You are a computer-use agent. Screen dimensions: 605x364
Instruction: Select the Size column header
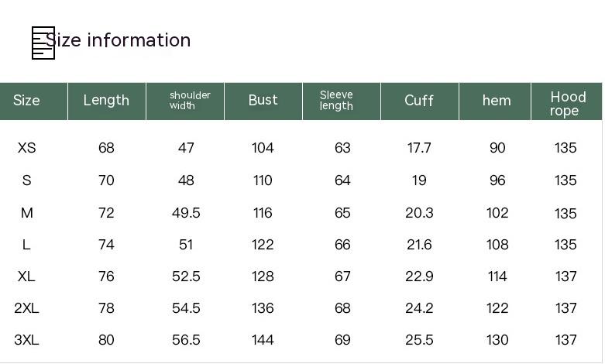click(x=26, y=101)
